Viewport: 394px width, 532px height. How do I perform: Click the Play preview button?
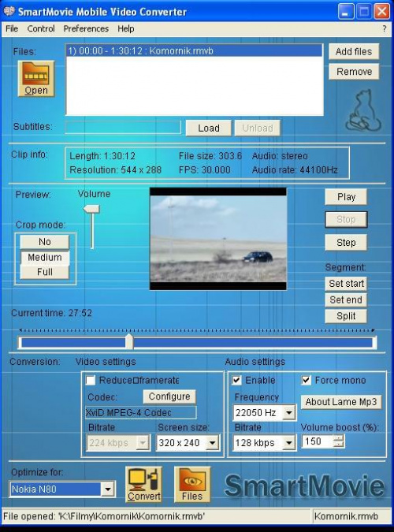(346, 197)
